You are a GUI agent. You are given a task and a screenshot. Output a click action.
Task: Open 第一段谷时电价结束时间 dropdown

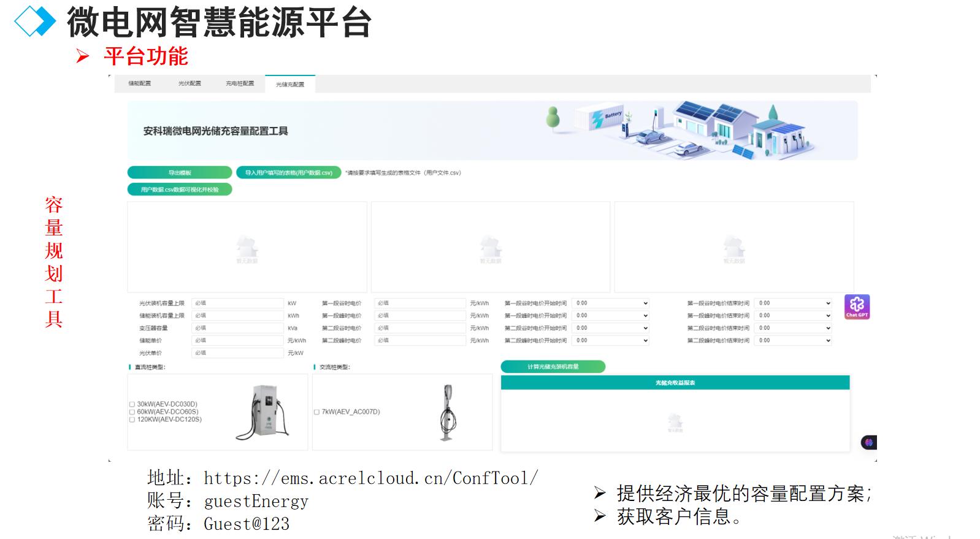tap(793, 303)
